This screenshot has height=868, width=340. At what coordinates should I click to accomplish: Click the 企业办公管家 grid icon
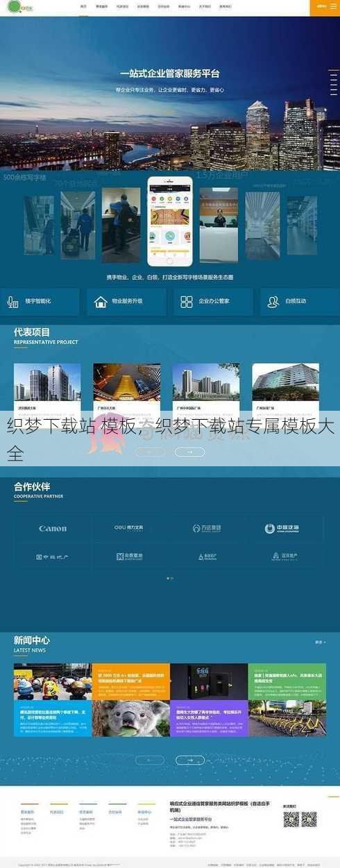187,301
